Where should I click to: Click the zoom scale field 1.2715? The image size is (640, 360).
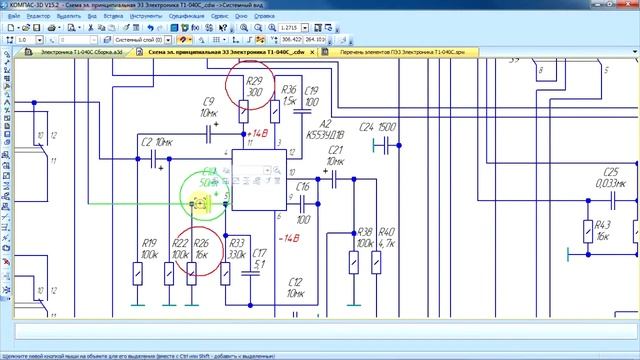click(x=289, y=28)
